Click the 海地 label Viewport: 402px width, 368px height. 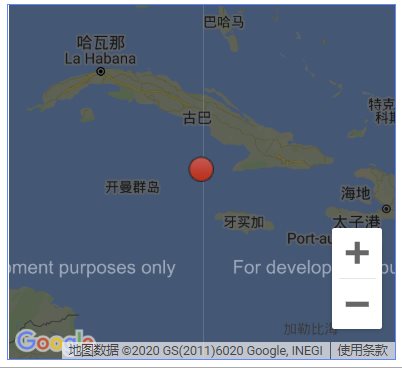(355, 193)
